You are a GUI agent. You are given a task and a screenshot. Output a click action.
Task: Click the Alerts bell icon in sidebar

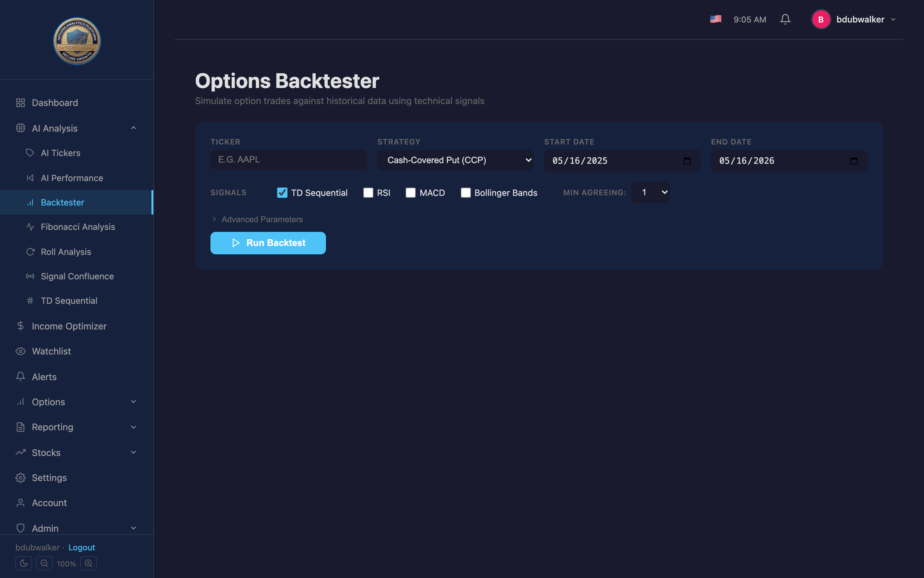21,377
